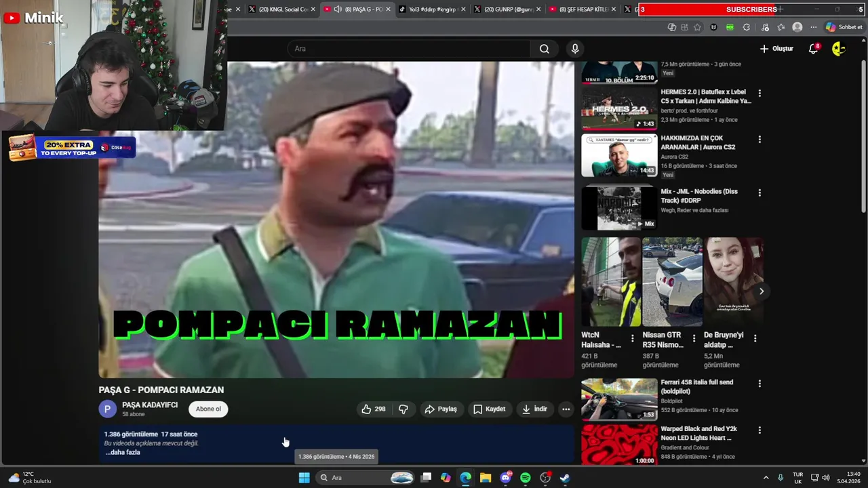Open options menu for HAKKIMIZDA EN ÇOK ARANANLAR video

point(759,139)
